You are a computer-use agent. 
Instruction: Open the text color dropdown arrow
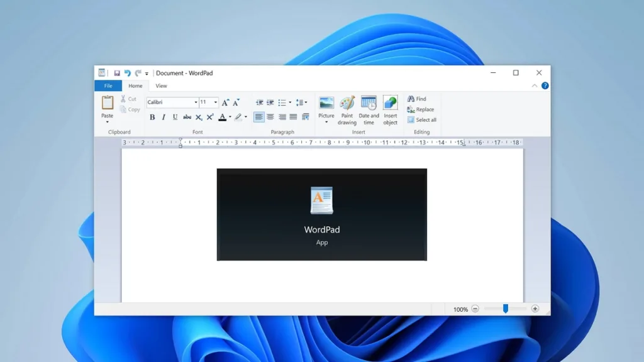[x=230, y=118]
